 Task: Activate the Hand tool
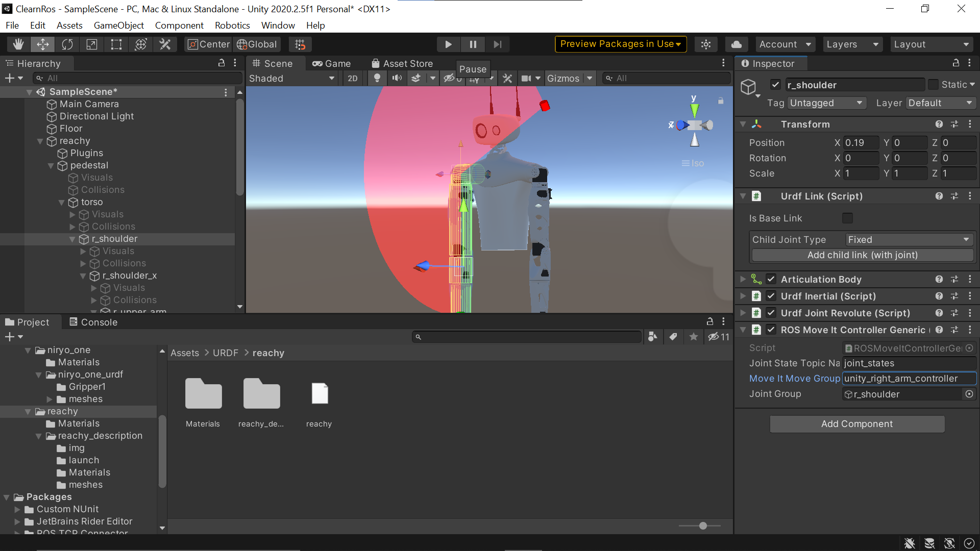tap(18, 44)
